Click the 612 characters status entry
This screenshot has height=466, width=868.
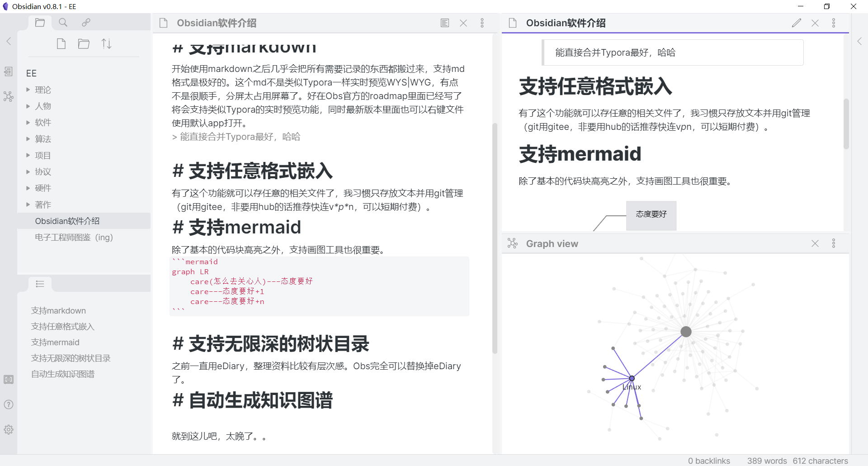(820, 461)
